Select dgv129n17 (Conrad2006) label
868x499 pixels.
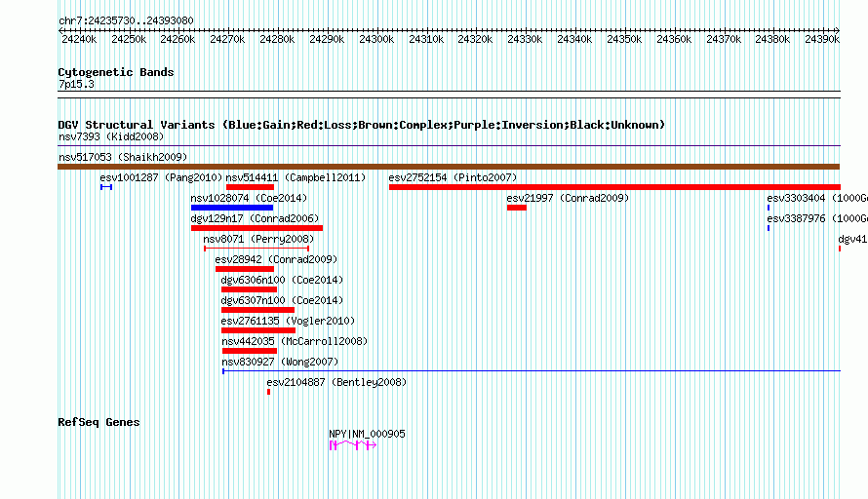click(x=255, y=218)
